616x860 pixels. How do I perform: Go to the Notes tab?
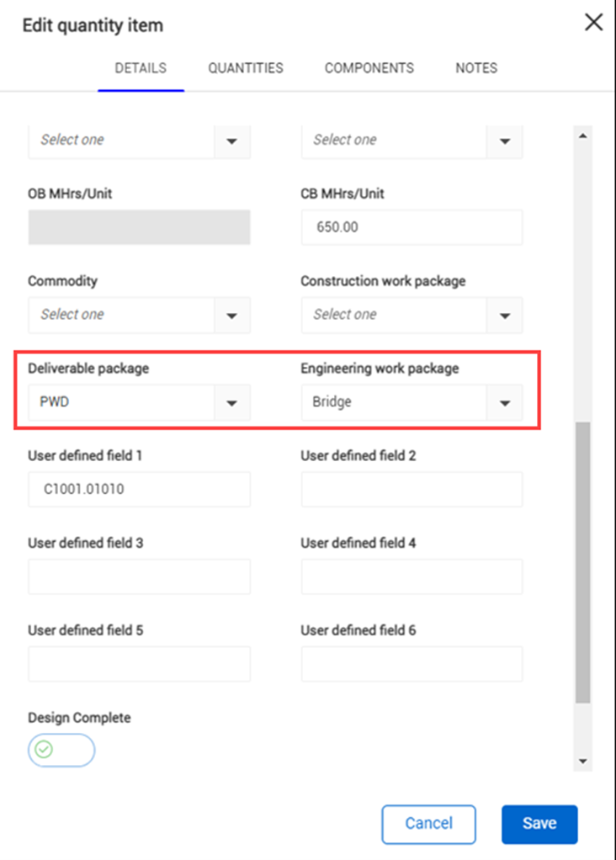pos(476,68)
